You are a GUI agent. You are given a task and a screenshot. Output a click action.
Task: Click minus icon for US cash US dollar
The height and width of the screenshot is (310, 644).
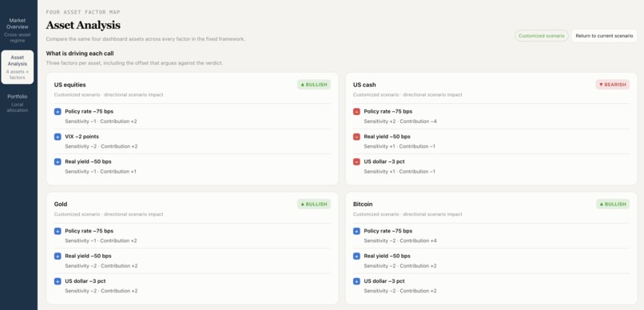pyautogui.click(x=356, y=161)
